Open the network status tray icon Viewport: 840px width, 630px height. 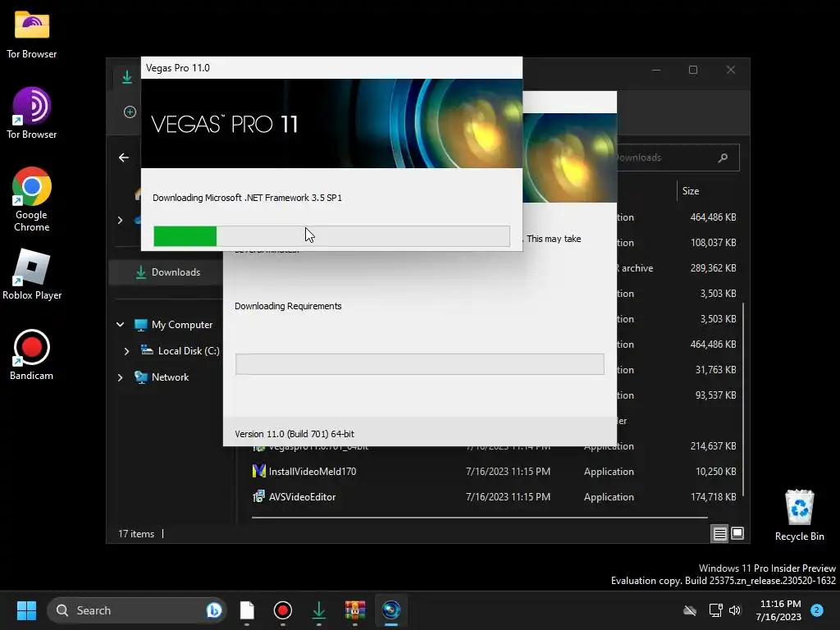click(715, 610)
